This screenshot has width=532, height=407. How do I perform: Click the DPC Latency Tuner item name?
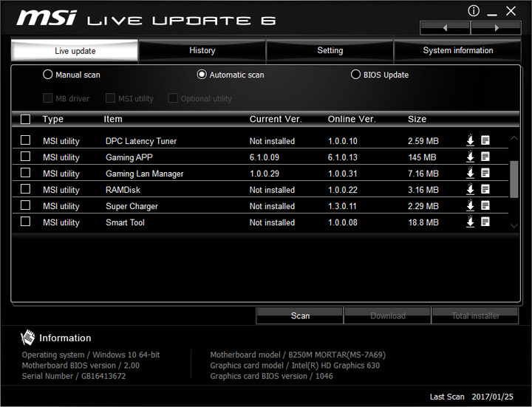click(x=141, y=141)
